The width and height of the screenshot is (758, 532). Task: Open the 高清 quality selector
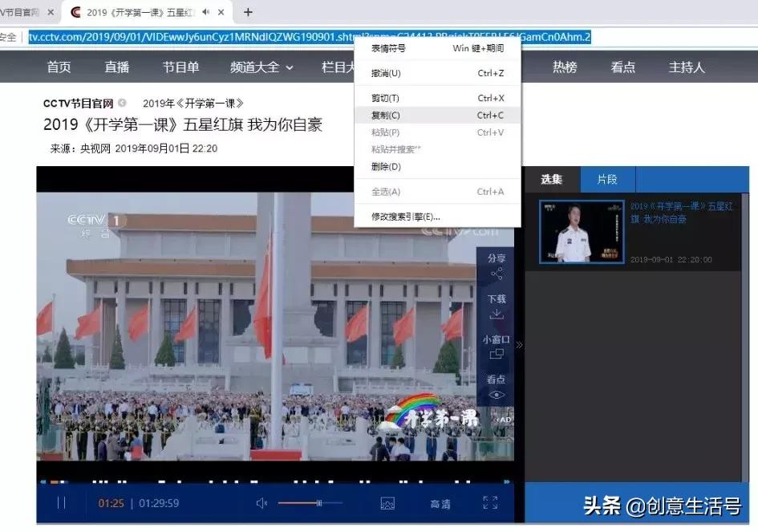[441, 503]
